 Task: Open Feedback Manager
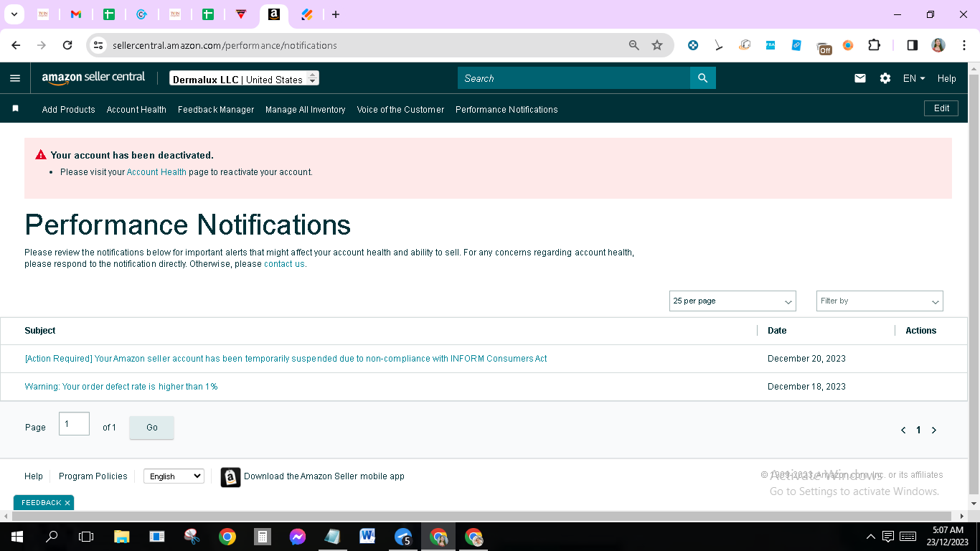(216, 110)
